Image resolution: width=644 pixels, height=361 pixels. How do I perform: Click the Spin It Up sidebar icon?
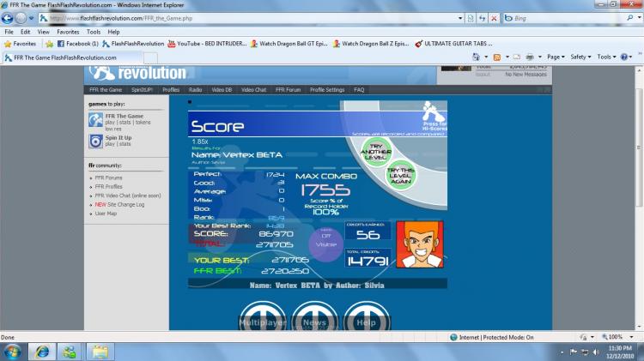[x=95, y=141]
